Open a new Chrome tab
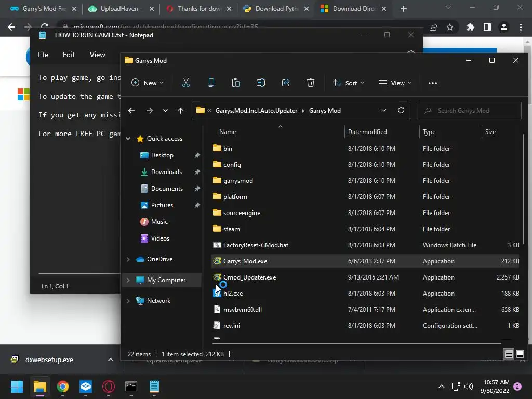Image resolution: width=532 pixels, height=399 pixels. (403, 9)
